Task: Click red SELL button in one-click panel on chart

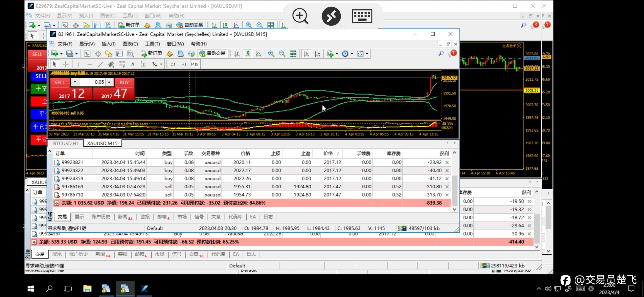Action: coord(60,82)
